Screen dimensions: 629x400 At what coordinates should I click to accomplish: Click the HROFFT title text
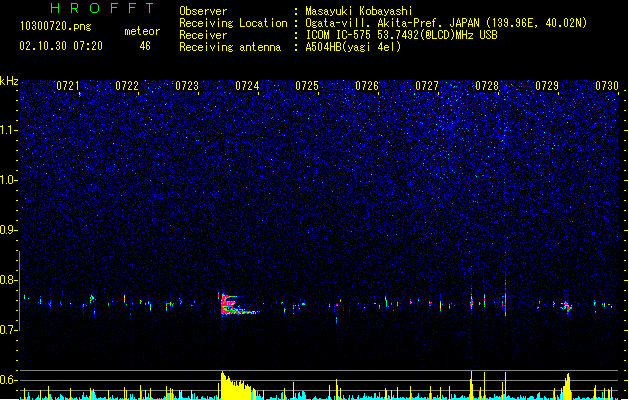(x=102, y=8)
